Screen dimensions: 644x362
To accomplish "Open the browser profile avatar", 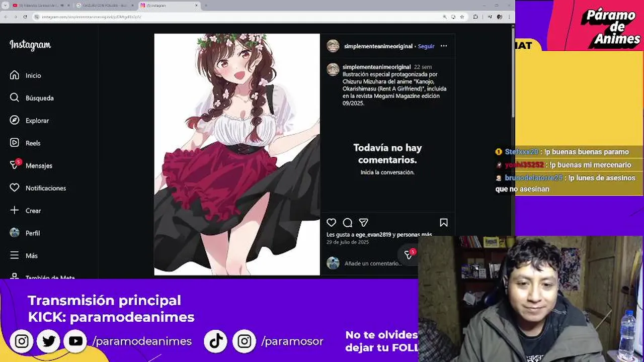I will (500, 17).
